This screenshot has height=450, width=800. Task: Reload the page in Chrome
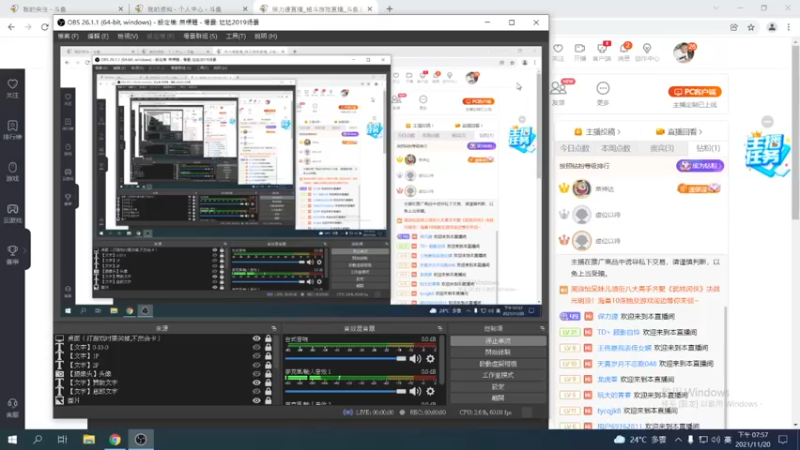tap(45, 27)
